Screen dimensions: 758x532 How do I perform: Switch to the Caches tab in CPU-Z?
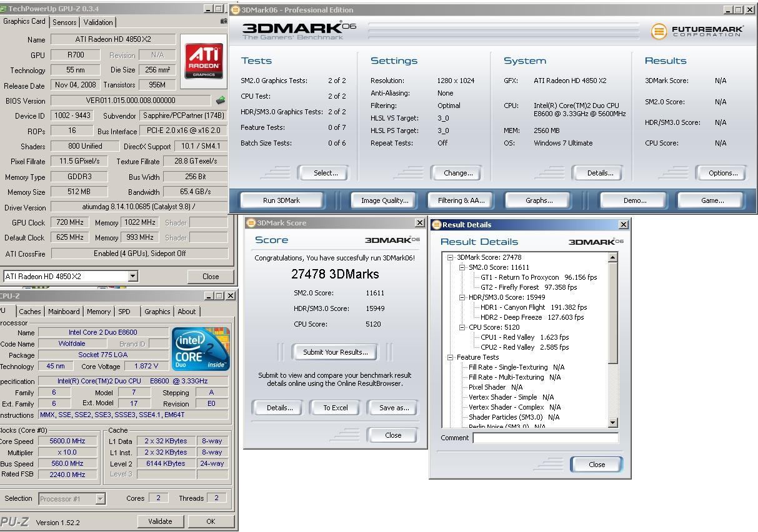[x=29, y=312]
